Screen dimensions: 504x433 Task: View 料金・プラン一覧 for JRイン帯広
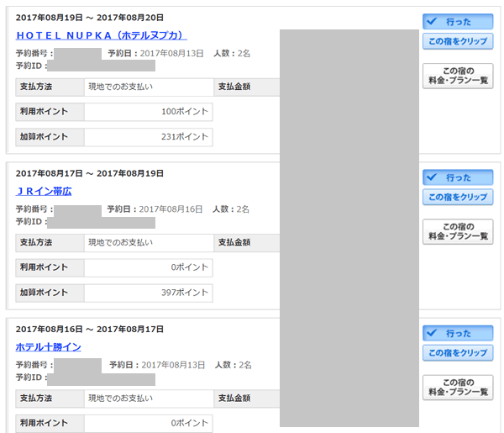[457, 231]
